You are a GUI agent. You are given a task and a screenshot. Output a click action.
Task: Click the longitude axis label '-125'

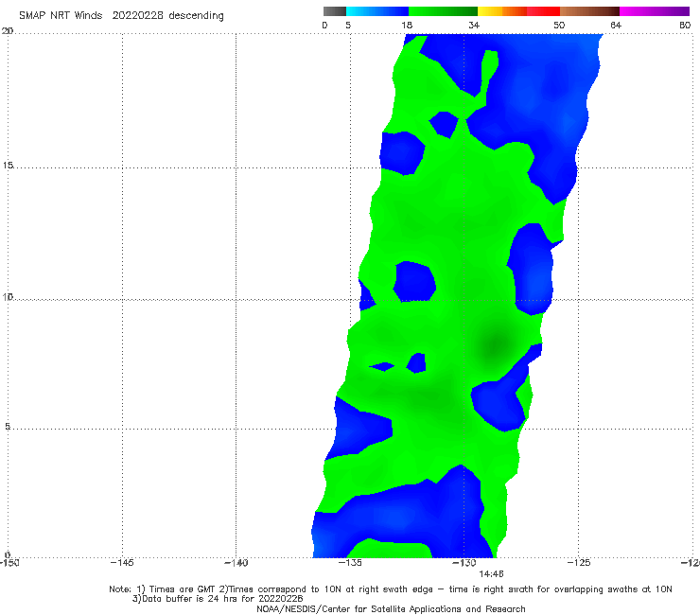coord(579,562)
